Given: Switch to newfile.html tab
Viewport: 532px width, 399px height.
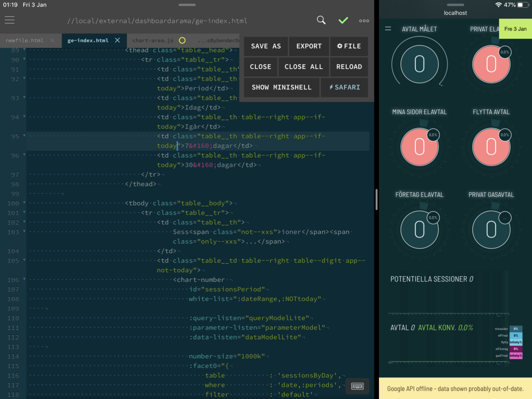Looking at the screenshot, I should pos(24,40).
